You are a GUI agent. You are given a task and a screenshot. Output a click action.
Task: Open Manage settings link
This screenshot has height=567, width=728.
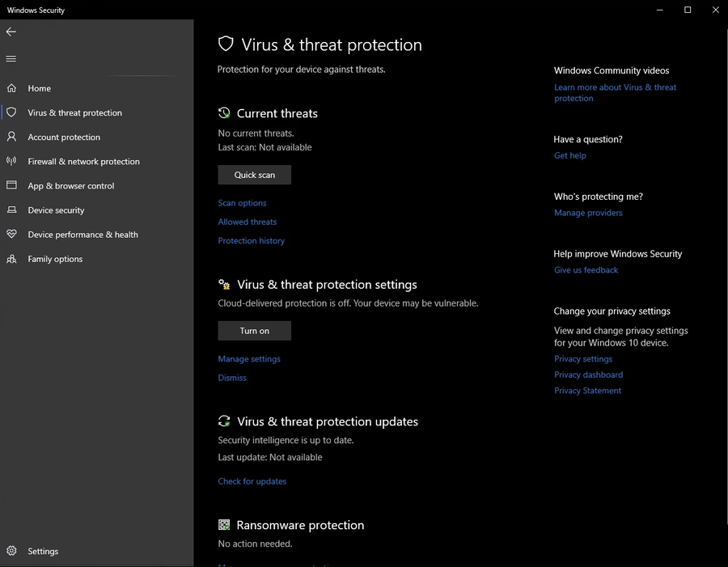pos(249,359)
